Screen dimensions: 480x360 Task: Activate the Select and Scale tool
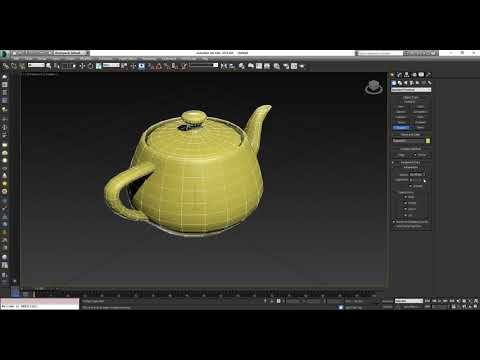pos(99,66)
